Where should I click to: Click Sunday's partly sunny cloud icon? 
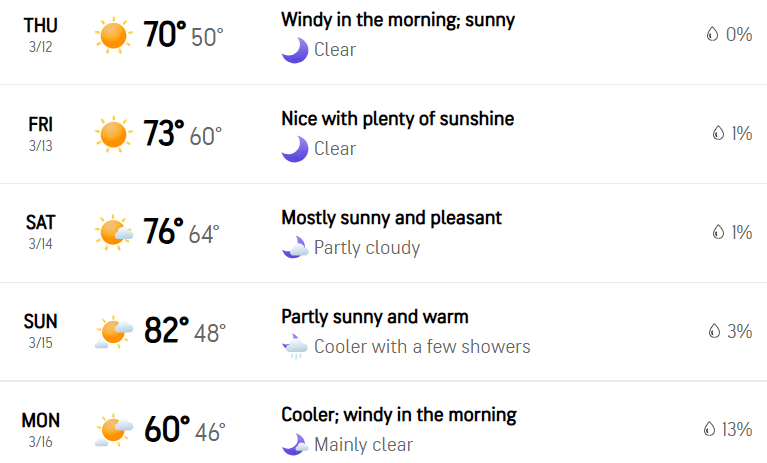(114, 332)
